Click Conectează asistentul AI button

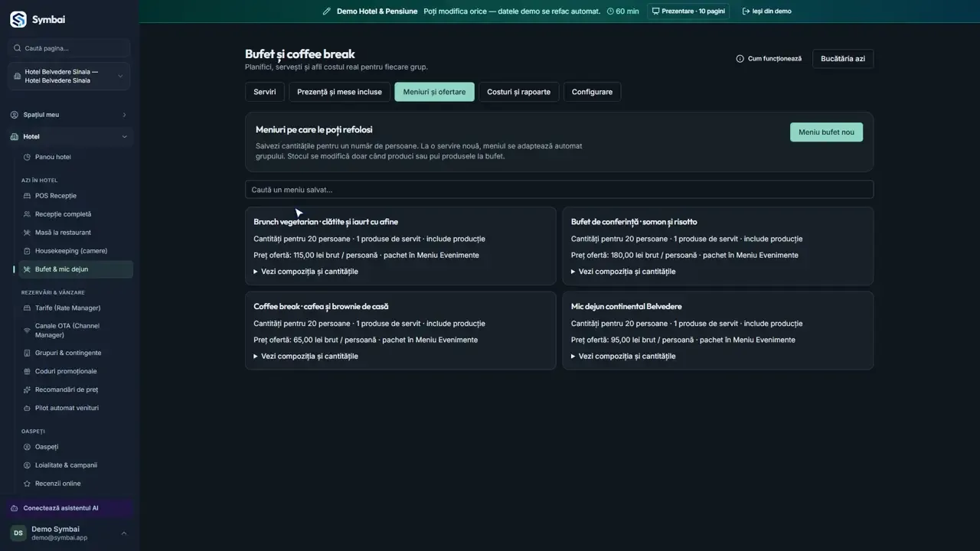70,508
